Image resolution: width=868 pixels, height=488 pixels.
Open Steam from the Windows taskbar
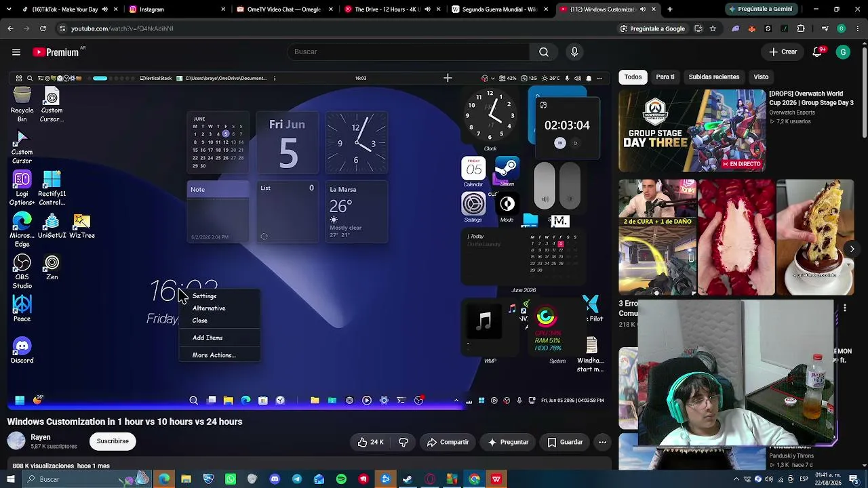[408, 479]
